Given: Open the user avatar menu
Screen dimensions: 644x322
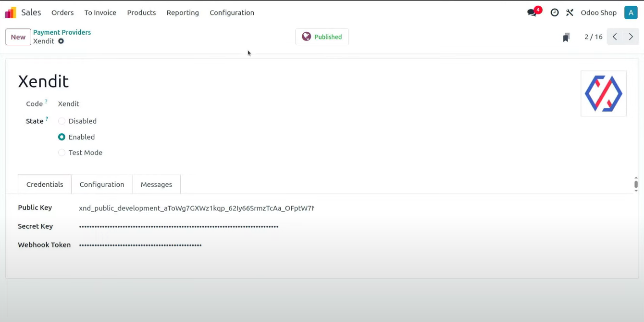Looking at the screenshot, I should (x=631, y=13).
